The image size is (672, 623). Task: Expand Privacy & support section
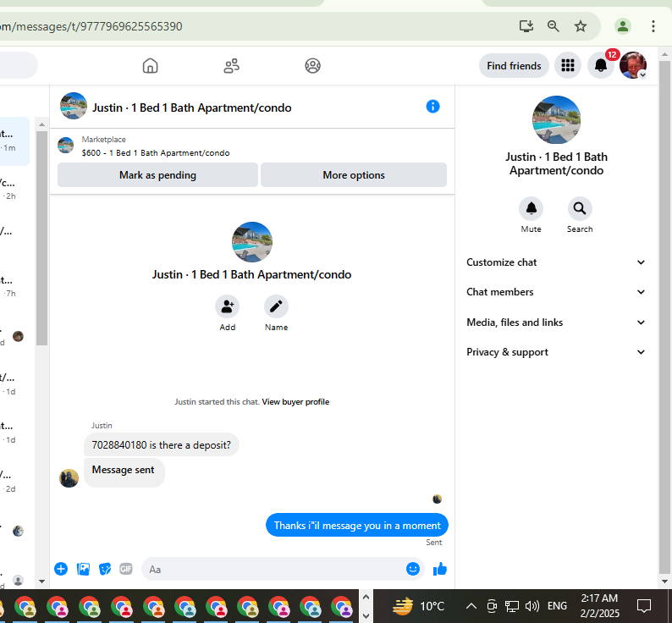coord(556,352)
